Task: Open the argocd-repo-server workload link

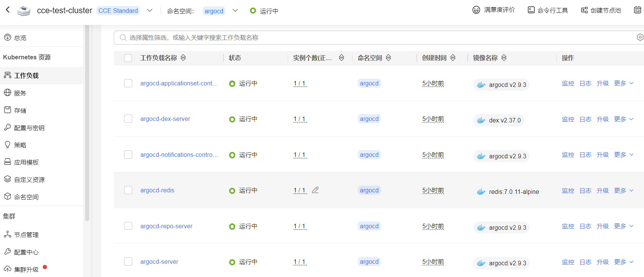Action: (x=166, y=226)
